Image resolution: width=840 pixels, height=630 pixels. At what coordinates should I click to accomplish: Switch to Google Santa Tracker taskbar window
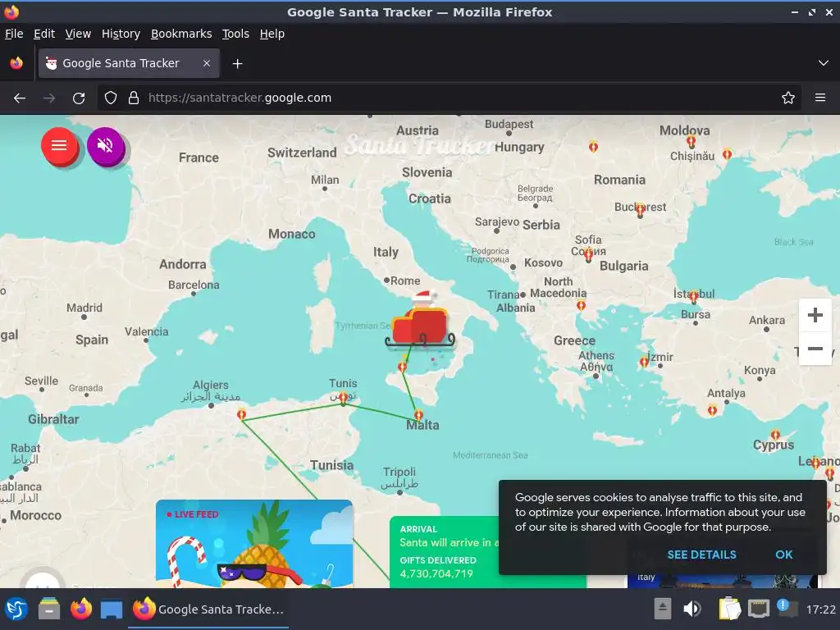point(208,609)
